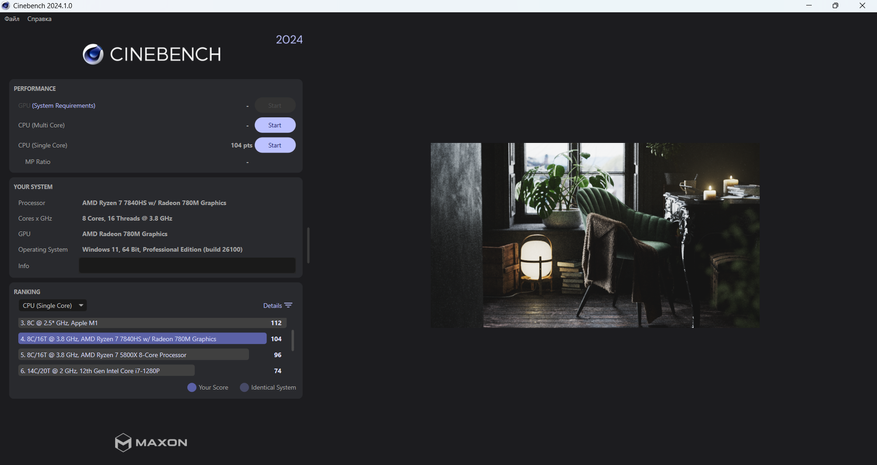
Task: Click the 104 pts single core score
Action: (x=241, y=145)
